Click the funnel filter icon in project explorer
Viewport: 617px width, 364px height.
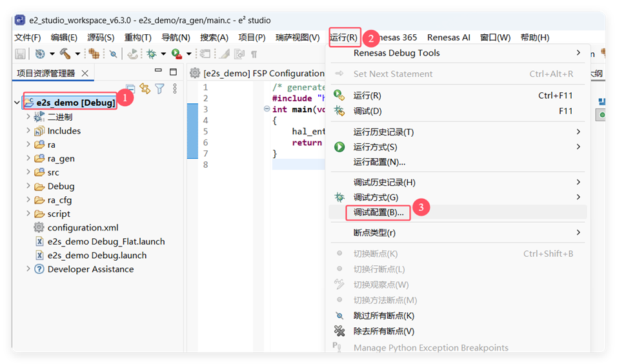tap(159, 88)
